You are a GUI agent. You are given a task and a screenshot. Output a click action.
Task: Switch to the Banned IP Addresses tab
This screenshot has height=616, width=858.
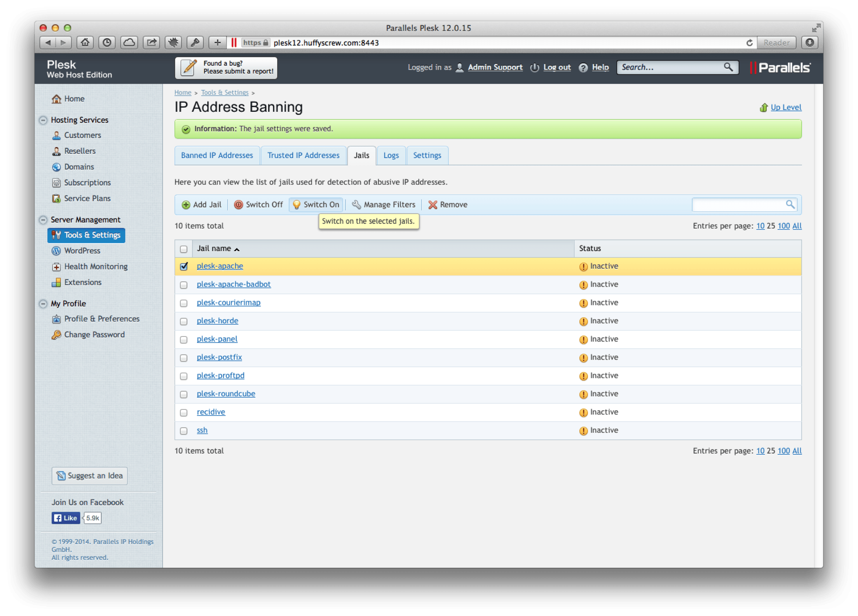click(217, 156)
